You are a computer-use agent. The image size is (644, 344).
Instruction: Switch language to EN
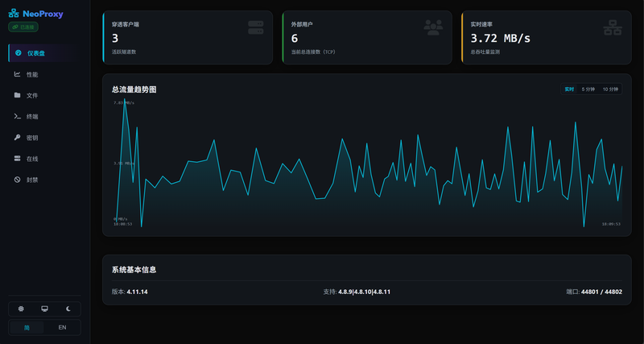pyautogui.click(x=63, y=328)
